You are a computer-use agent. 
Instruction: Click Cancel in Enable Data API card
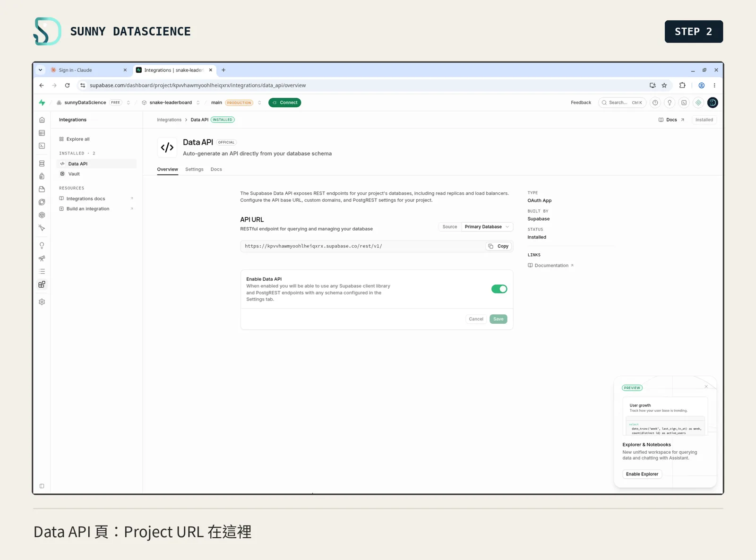click(x=476, y=319)
